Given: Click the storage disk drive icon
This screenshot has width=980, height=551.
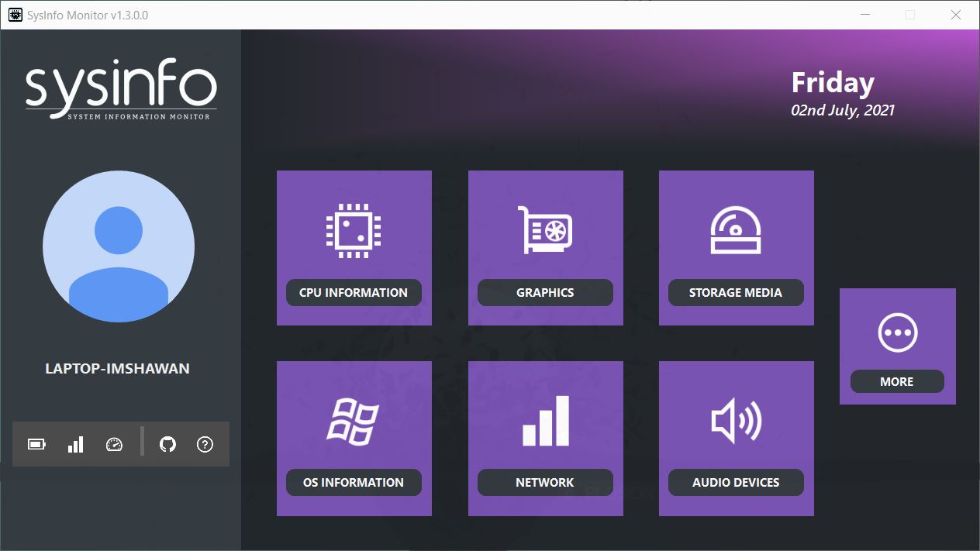Looking at the screenshot, I should [x=736, y=230].
